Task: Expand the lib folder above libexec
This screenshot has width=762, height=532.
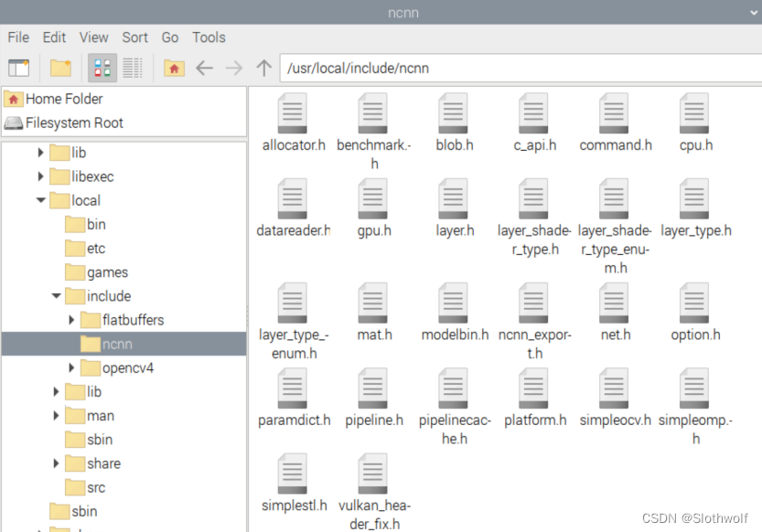Action: coord(41,153)
